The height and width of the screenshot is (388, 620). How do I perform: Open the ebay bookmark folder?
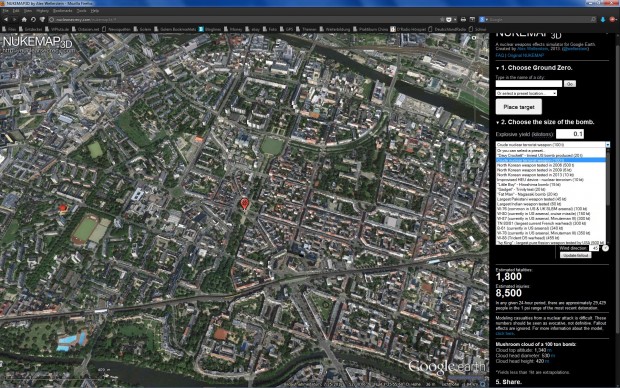click(253, 29)
